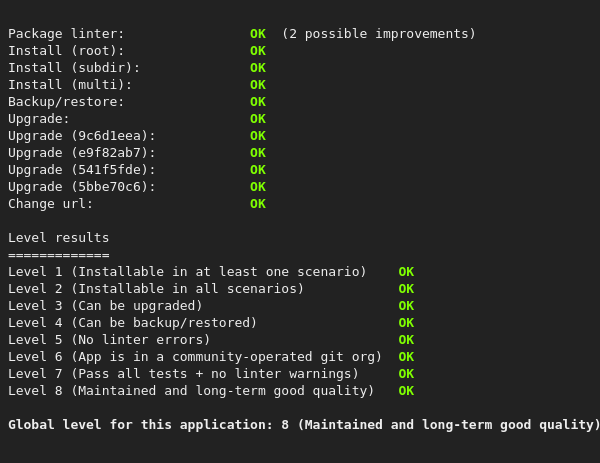Click the Level 1 installable scenario line
This screenshot has height=463, width=600.
187,272
